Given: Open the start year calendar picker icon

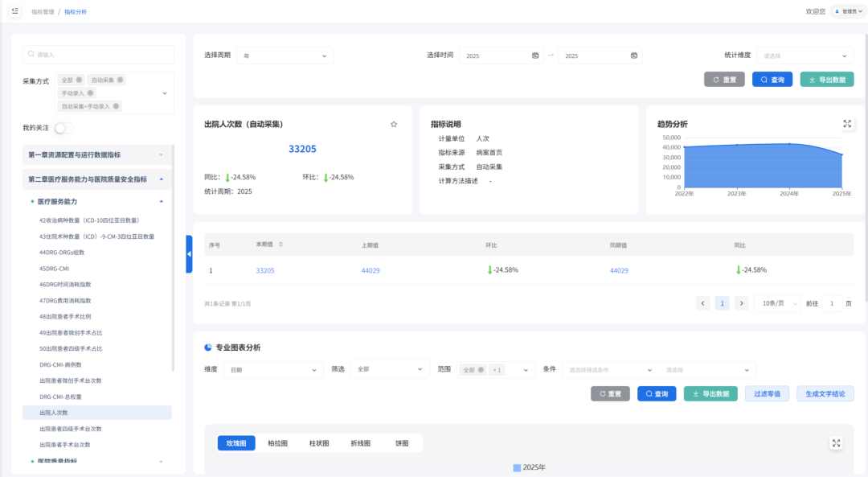Looking at the screenshot, I should click(x=535, y=56).
